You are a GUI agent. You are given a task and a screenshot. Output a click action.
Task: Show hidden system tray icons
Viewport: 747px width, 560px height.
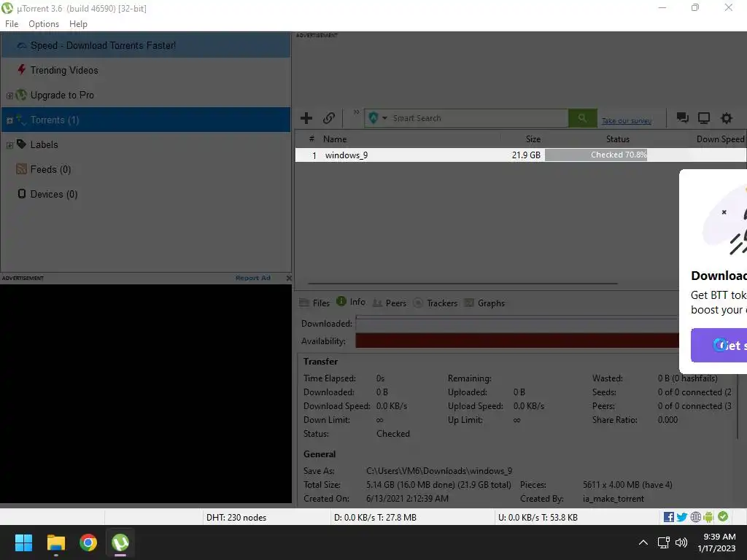pos(643,542)
